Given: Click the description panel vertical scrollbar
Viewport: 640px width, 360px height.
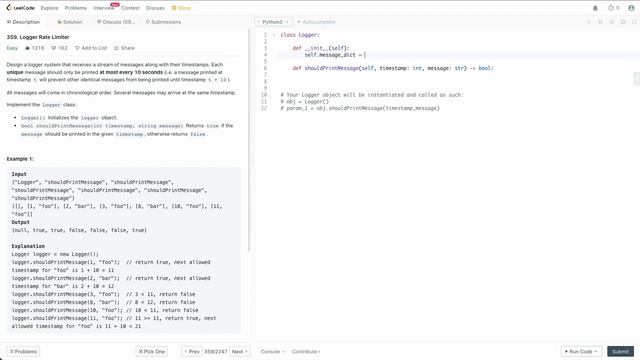Looking at the screenshot, I should 249,140.
